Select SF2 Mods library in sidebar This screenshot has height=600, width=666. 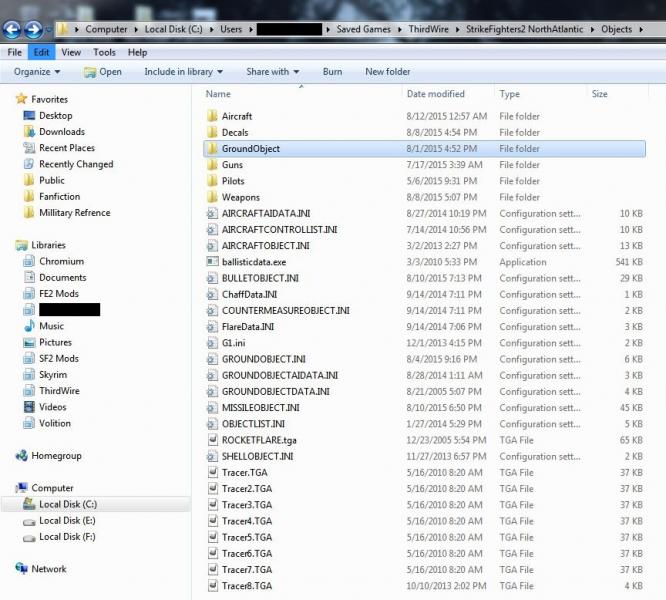coord(59,358)
